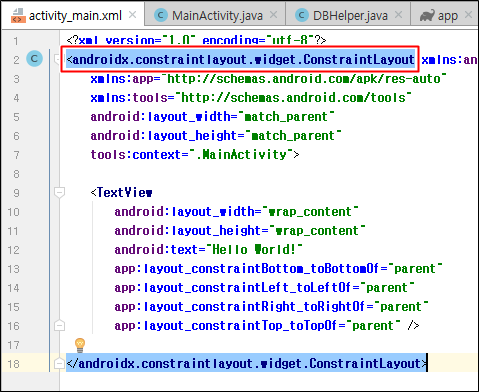This screenshot has height=392, width=479.
Task: Click the XML file icon on activity_main tab
Action: (x=18, y=16)
